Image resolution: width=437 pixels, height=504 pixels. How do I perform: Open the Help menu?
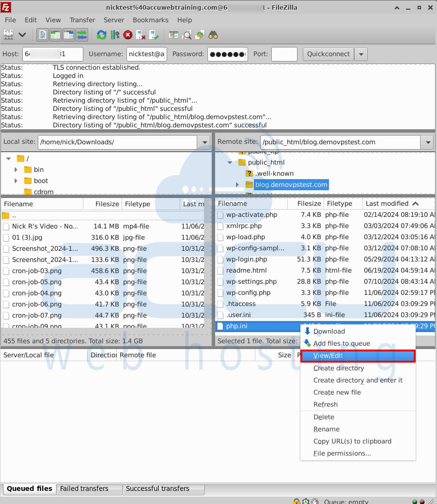[185, 20]
